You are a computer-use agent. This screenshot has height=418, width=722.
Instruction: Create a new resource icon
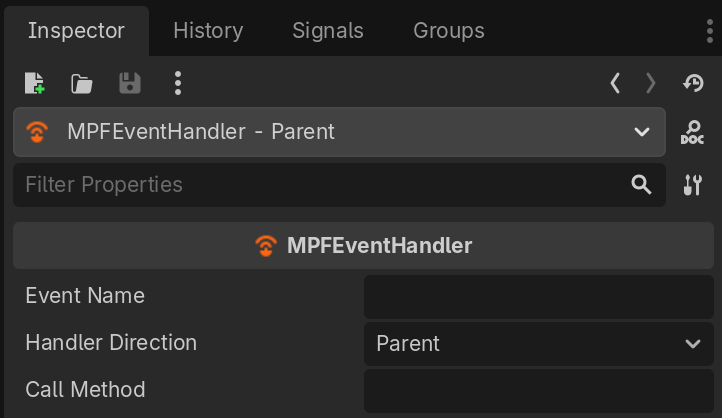click(35, 83)
